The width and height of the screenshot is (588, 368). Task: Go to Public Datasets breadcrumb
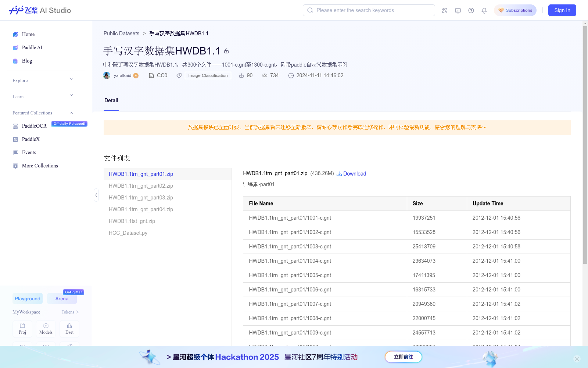pos(121,33)
